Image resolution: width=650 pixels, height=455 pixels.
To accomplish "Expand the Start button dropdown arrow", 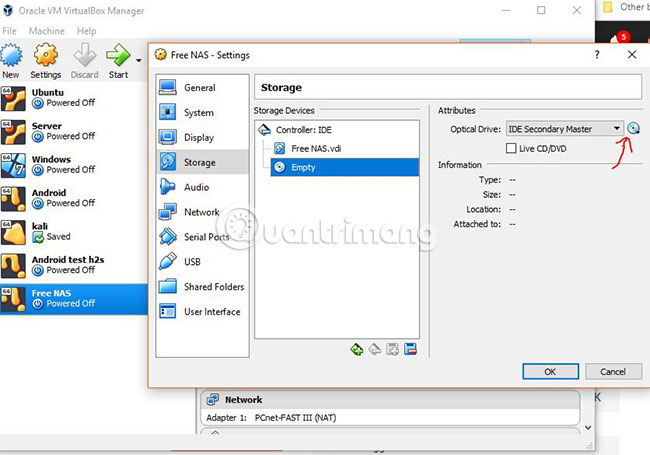I will click(138, 61).
